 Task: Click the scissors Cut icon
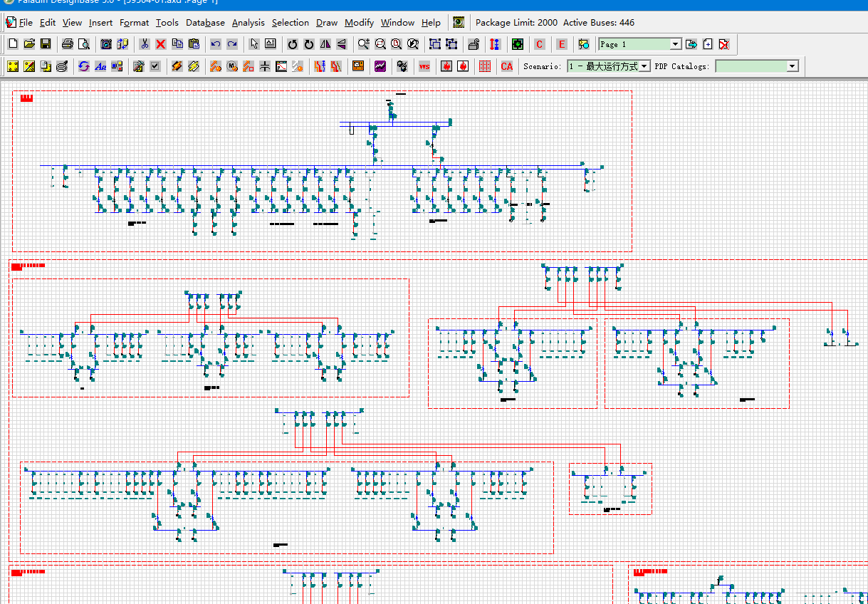click(x=144, y=44)
